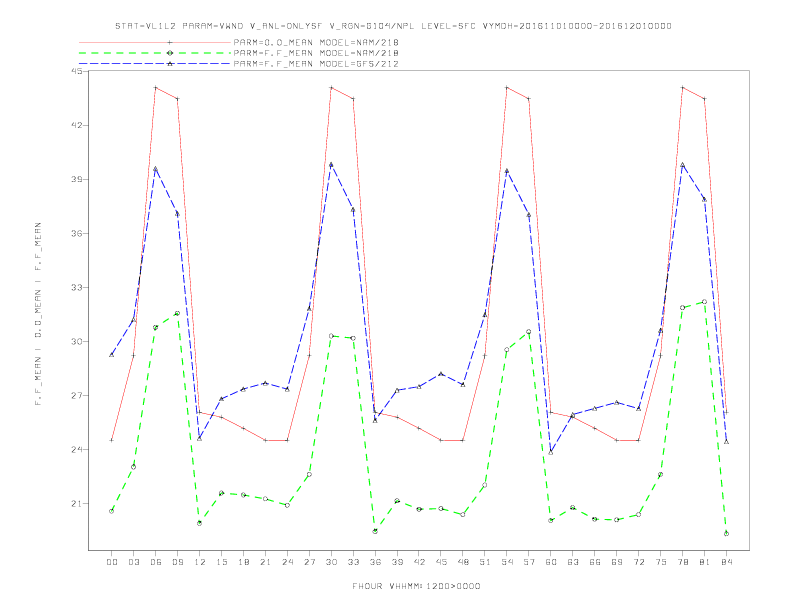This screenshot has width=792, height=612.
Task: Click x-axis forecast hour label 69
Action: point(617,562)
